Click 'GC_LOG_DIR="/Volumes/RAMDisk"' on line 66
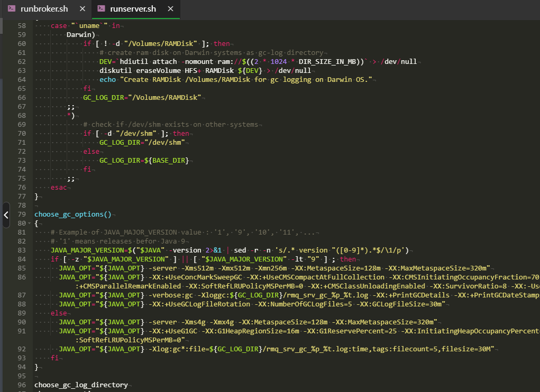This screenshot has height=392, width=540. click(x=142, y=98)
